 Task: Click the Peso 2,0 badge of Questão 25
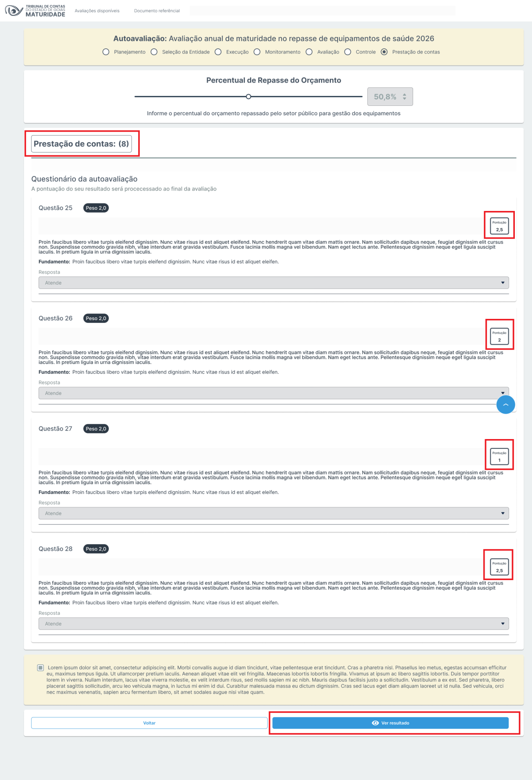[96, 208]
